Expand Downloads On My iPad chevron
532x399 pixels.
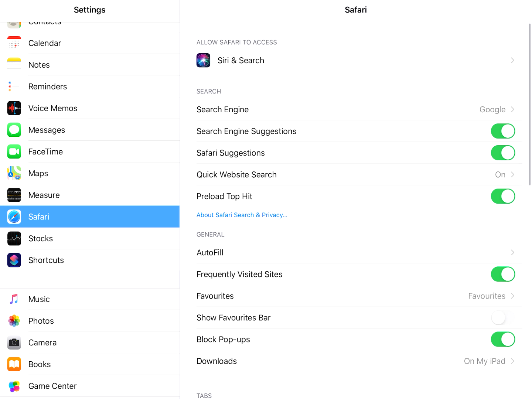(512, 361)
